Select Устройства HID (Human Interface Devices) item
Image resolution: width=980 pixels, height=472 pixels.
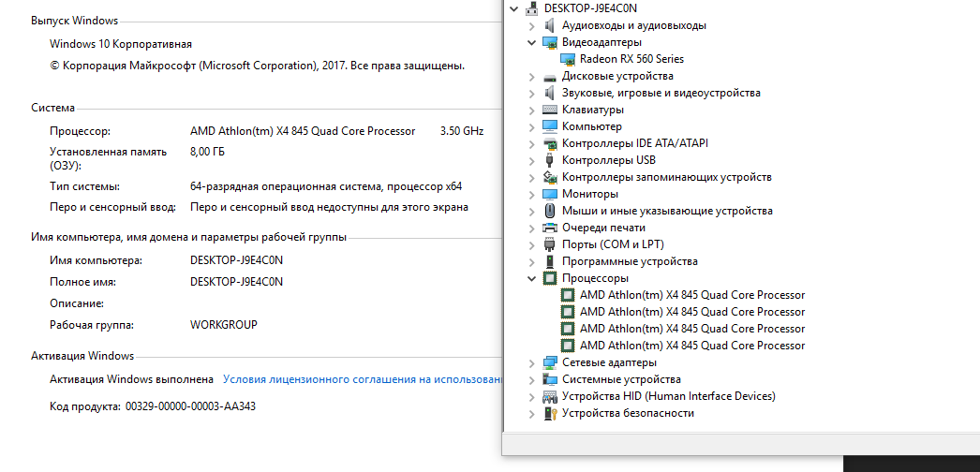668,396
